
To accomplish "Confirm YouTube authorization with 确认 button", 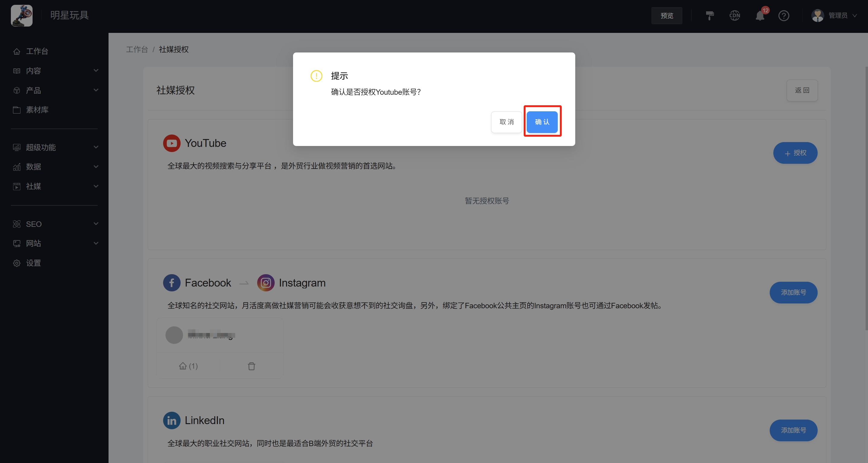I will [x=542, y=122].
